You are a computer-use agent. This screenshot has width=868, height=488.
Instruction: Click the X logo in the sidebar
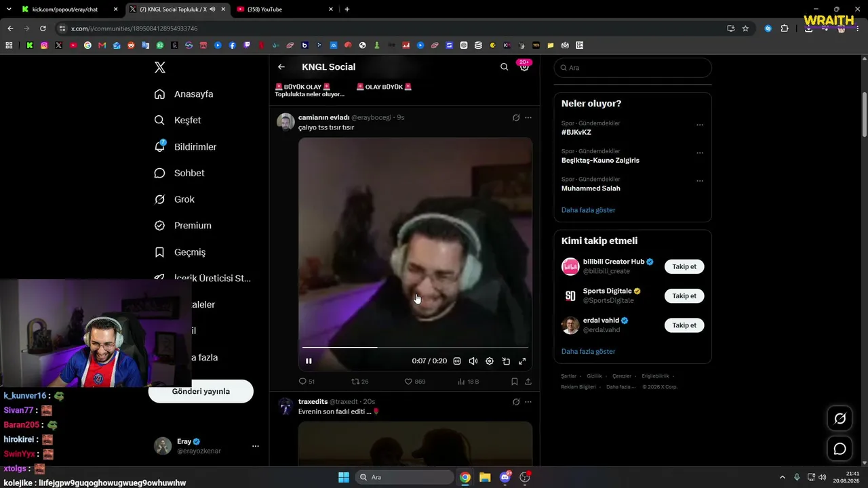coord(159,67)
